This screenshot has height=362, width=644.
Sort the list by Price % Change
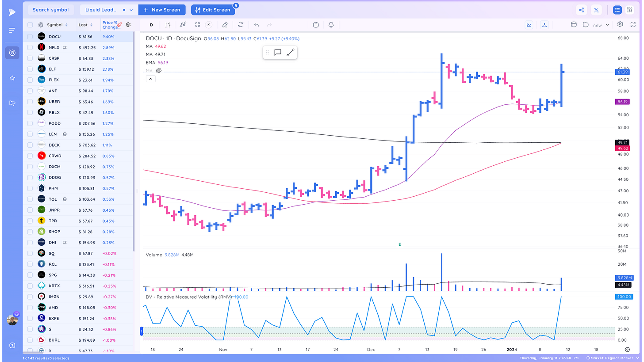pos(110,25)
